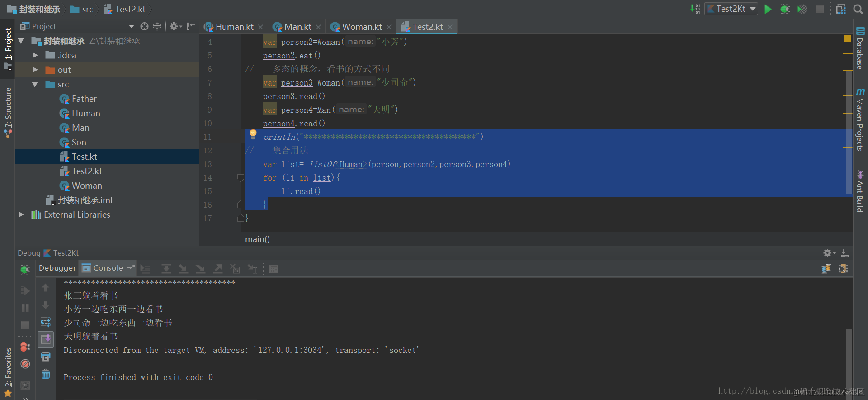
Task: Click the src breadcrumb in the navigation bar
Action: click(82, 9)
